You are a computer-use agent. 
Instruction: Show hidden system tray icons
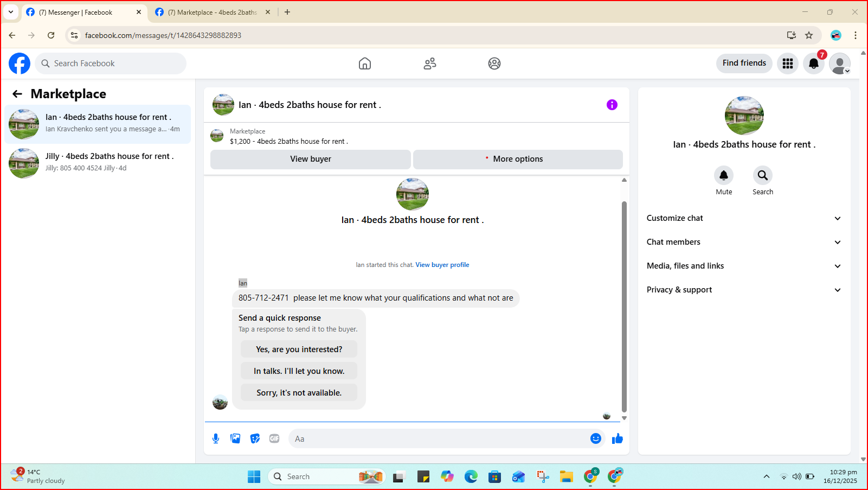tap(767, 476)
